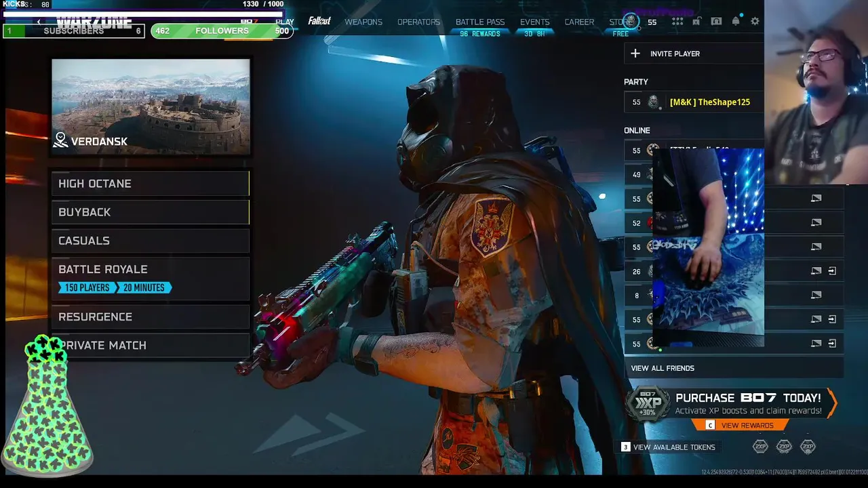
Task: Open VIEW ALL FRIENDS
Action: (x=734, y=368)
